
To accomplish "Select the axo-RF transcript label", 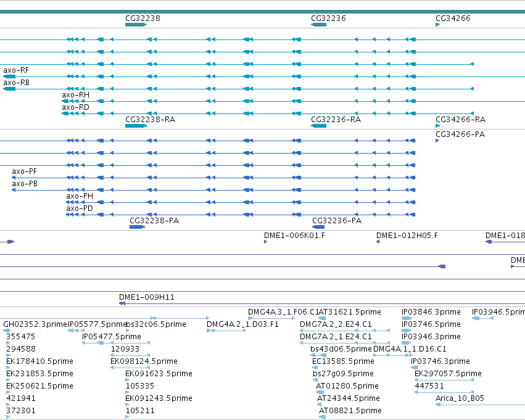I will (x=16, y=70).
